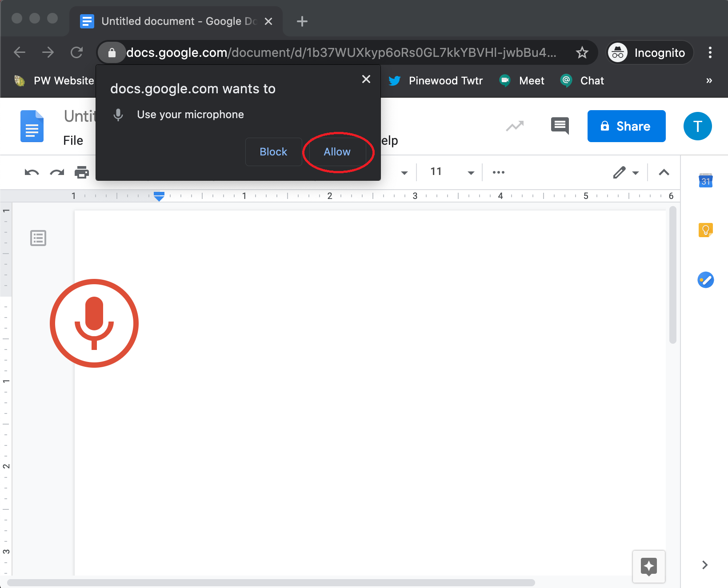728x588 pixels.
Task: Click the Explore star icon
Action: coord(648,566)
